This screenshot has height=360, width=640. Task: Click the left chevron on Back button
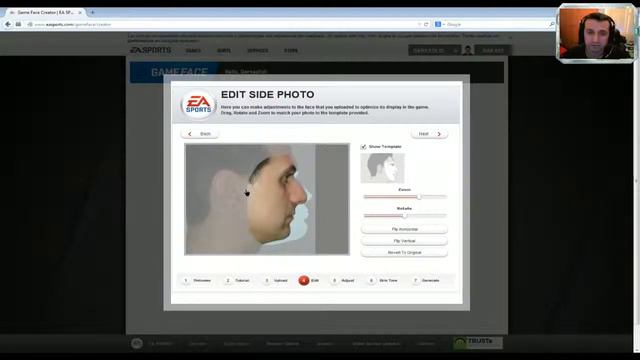(x=190, y=134)
